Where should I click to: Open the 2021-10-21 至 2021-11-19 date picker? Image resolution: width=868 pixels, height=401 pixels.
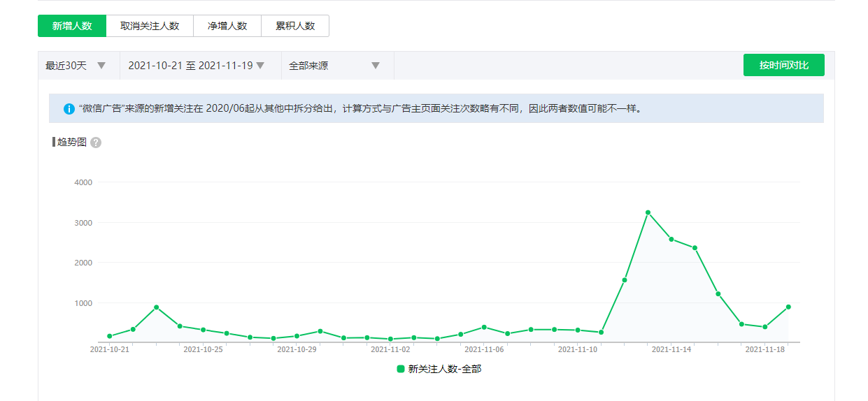[197, 66]
